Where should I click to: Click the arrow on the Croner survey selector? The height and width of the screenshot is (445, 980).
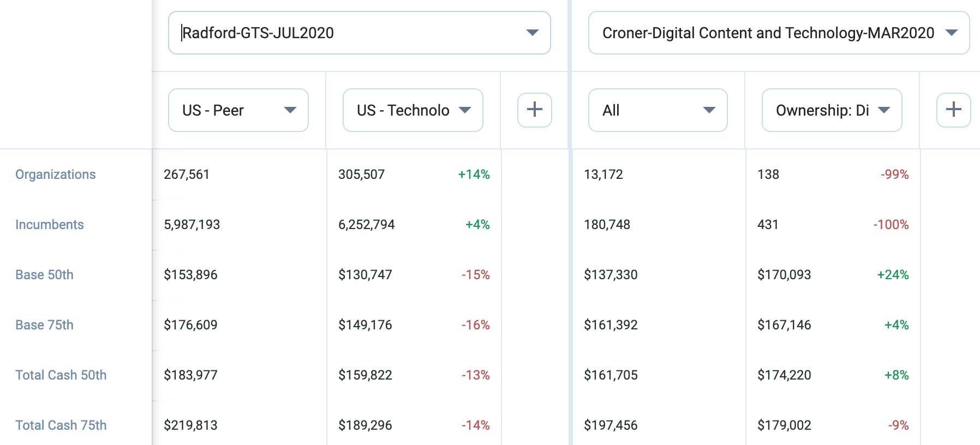[x=952, y=33]
